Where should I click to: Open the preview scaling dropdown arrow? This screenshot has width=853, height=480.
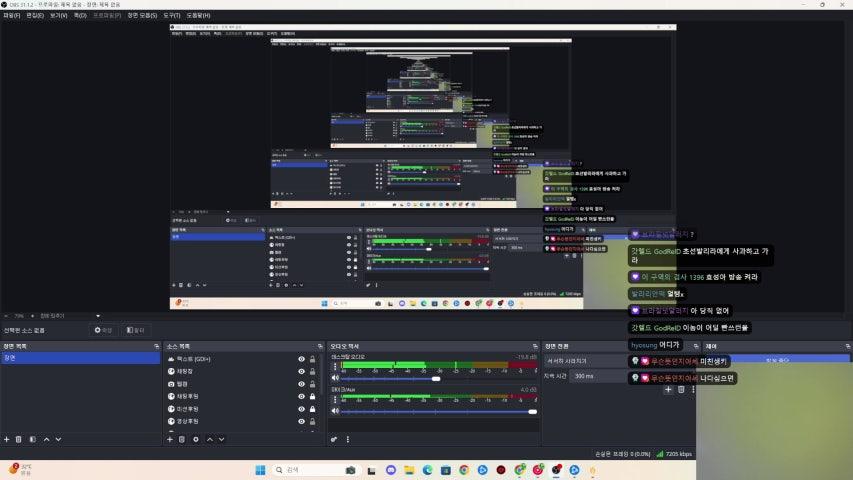click(98, 316)
